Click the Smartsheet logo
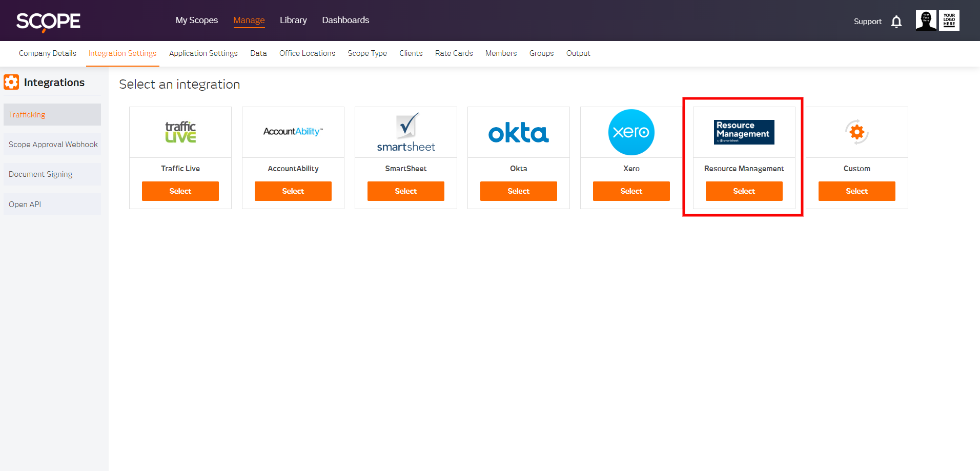 406,132
